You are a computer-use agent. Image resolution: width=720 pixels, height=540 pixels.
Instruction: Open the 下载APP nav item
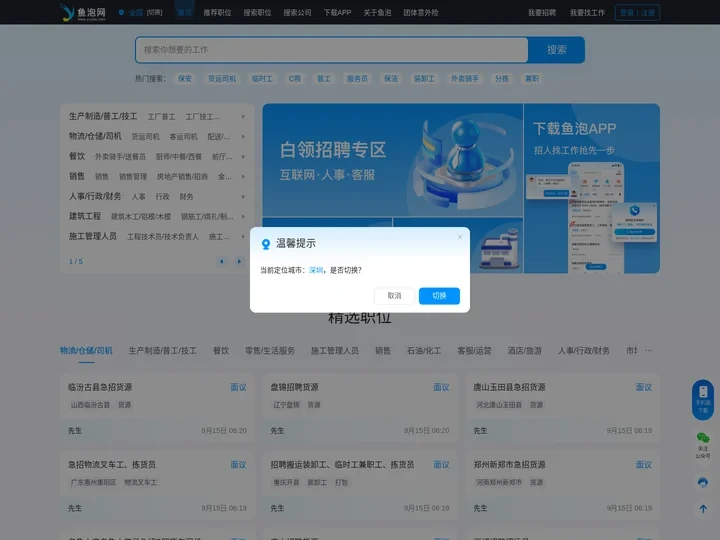[337, 12]
